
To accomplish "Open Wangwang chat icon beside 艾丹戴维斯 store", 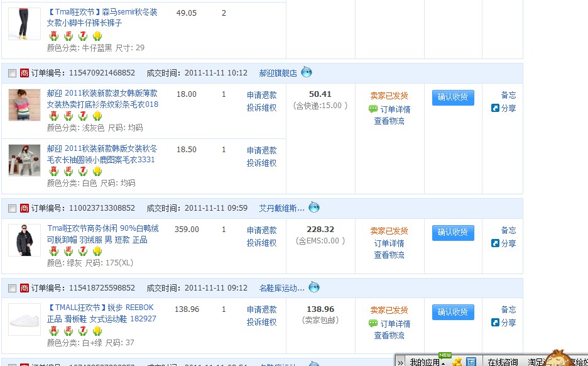I will pos(314,208).
